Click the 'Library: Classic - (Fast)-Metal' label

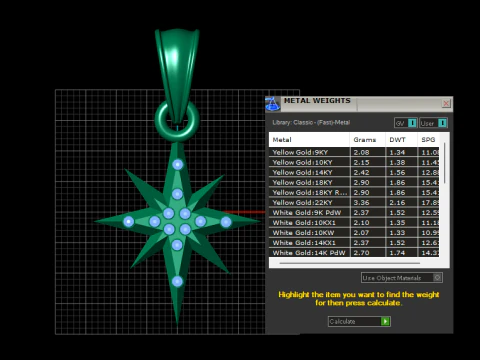point(311,122)
